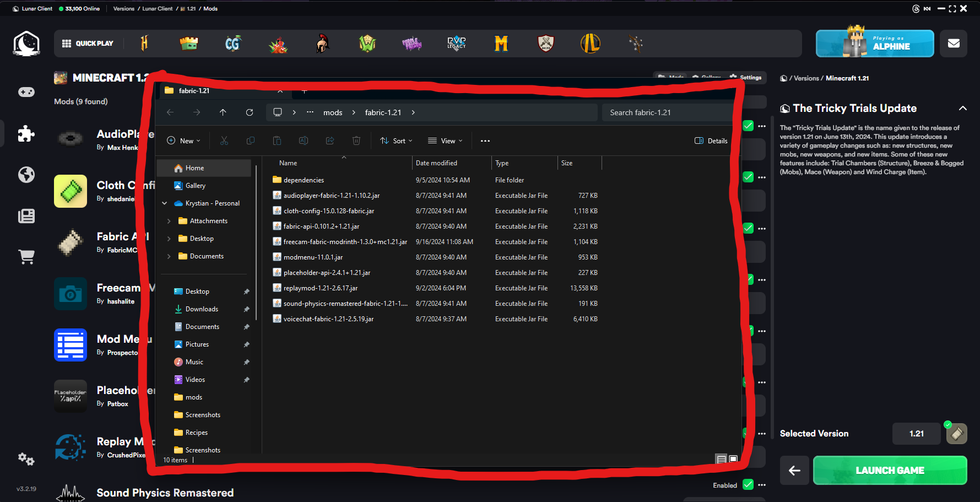The height and width of the screenshot is (502, 980).
Task: Click the Playing as ALPHINE account button
Action: click(875, 44)
